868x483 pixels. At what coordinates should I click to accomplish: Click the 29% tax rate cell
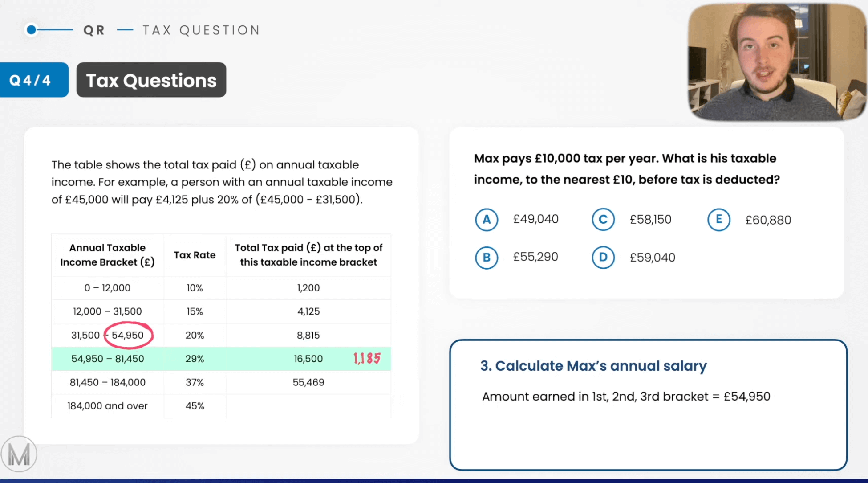tap(195, 359)
